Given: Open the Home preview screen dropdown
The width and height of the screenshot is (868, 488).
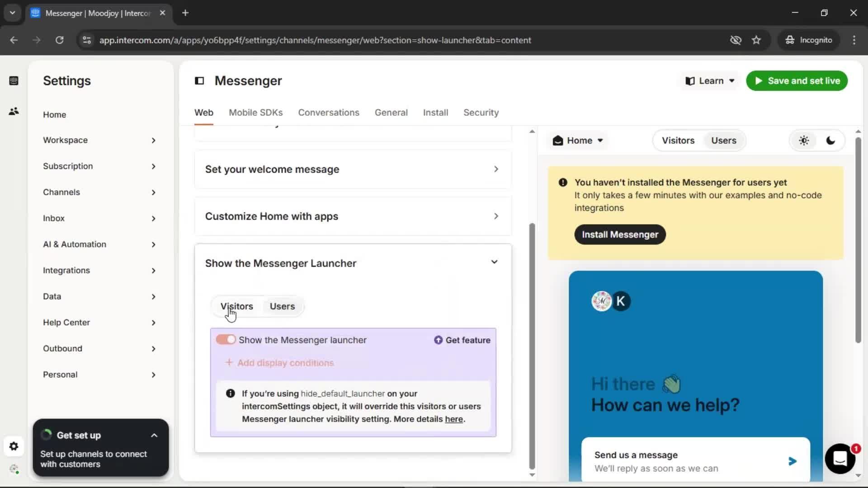Looking at the screenshot, I should click(578, 141).
